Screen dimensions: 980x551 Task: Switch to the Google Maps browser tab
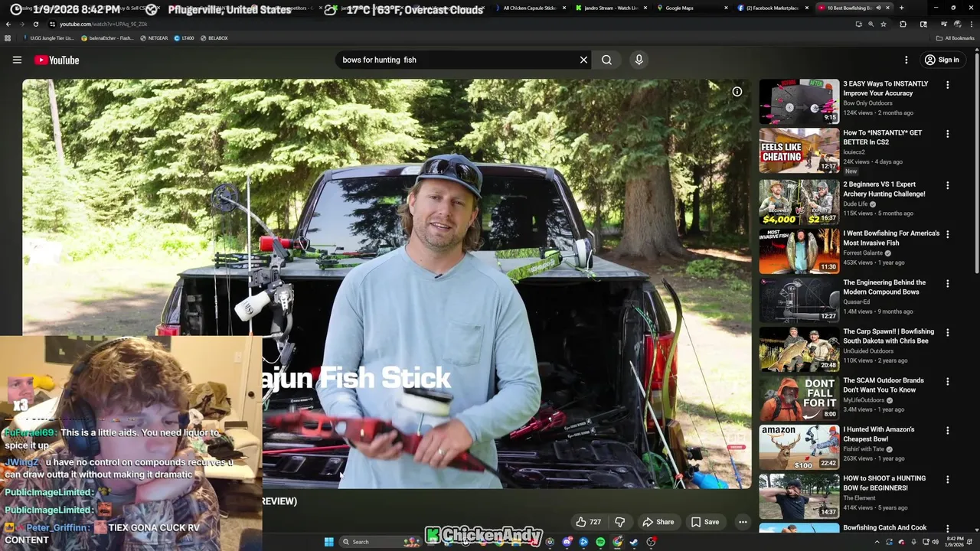pos(691,8)
